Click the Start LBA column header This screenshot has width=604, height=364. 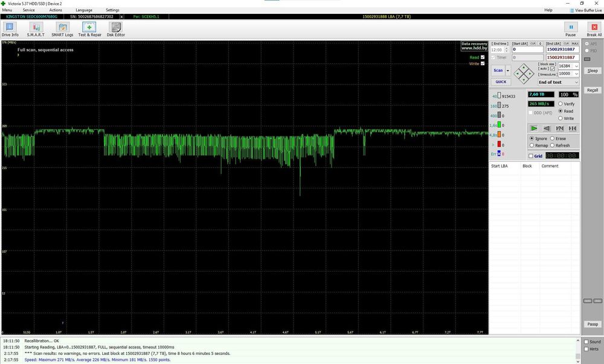(x=500, y=166)
